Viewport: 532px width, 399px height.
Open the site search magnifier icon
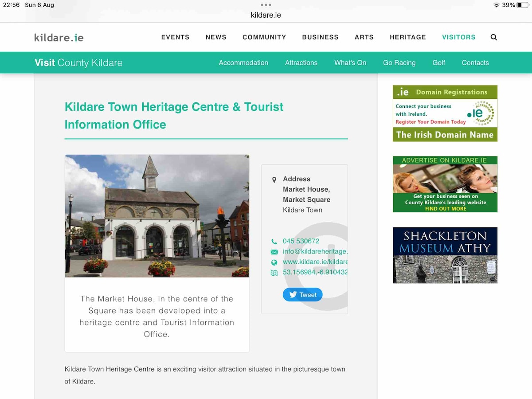coord(494,37)
